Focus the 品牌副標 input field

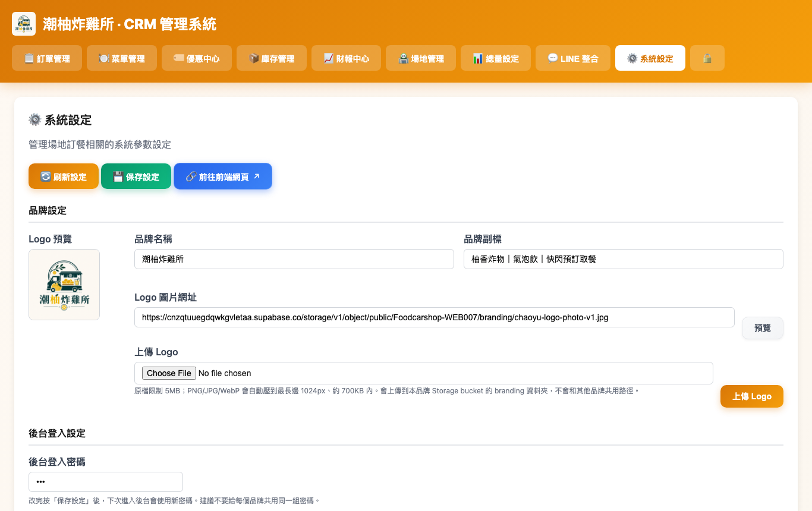(x=624, y=259)
